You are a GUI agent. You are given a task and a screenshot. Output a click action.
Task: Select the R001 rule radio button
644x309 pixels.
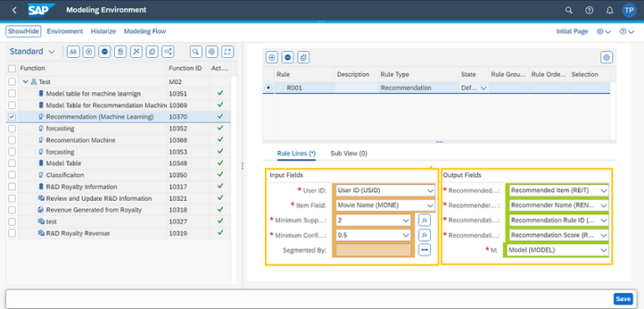(268, 87)
